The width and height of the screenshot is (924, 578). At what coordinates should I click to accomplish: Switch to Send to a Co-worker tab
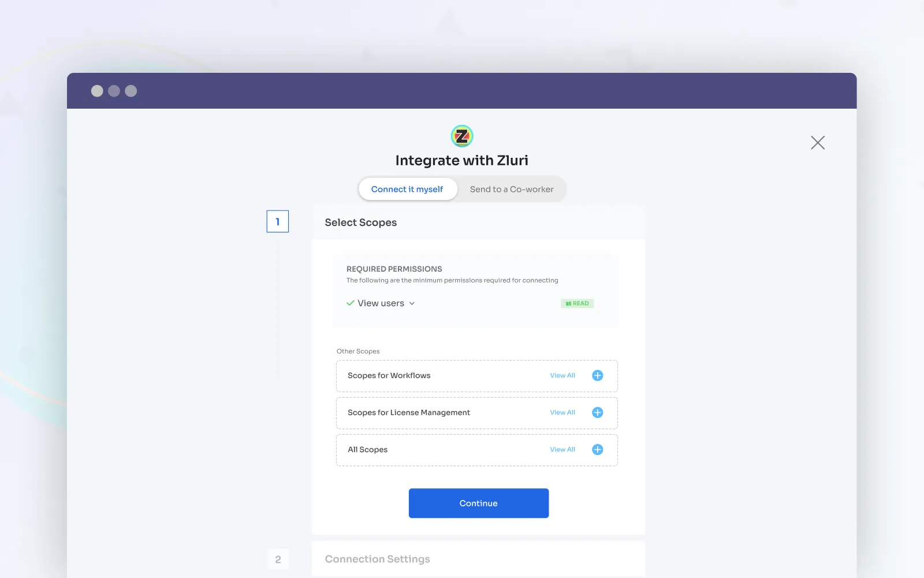click(x=512, y=190)
